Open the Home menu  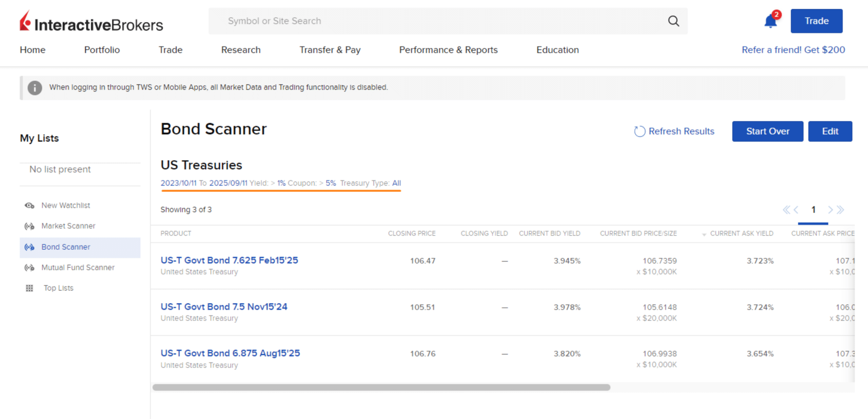coord(33,50)
